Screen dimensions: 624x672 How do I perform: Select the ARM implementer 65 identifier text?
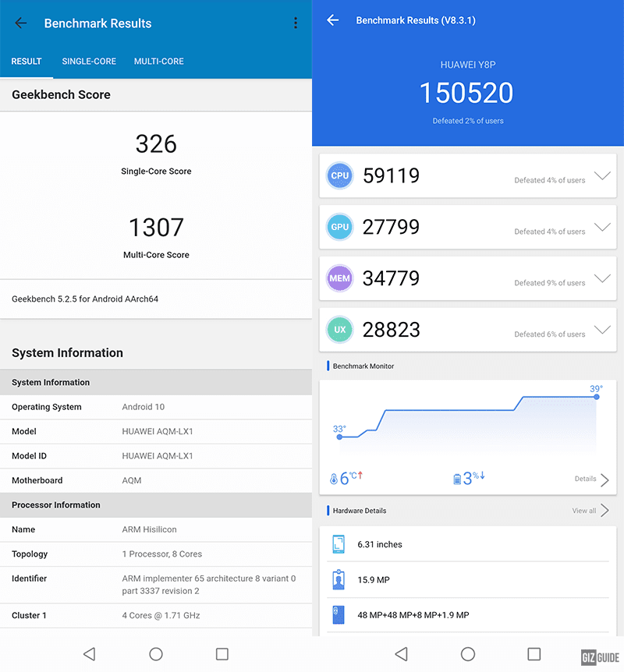[x=209, y=585]
